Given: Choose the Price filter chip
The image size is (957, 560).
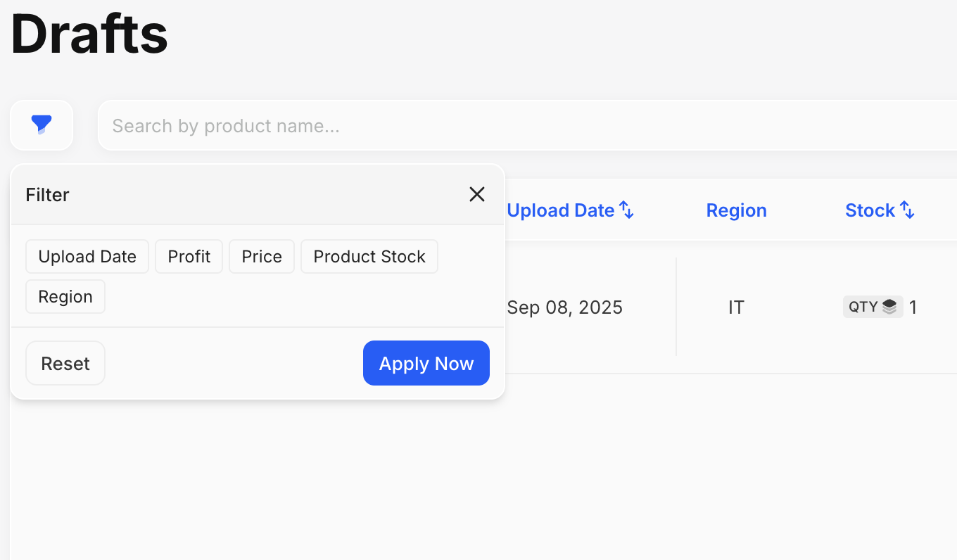Looking at the screenshot, I should point(262,257).
